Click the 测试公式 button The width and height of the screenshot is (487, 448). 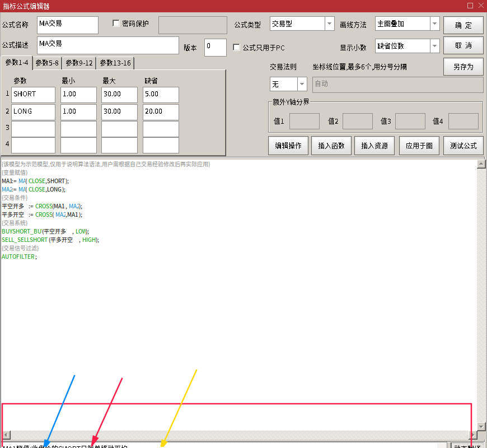[463, 146]
